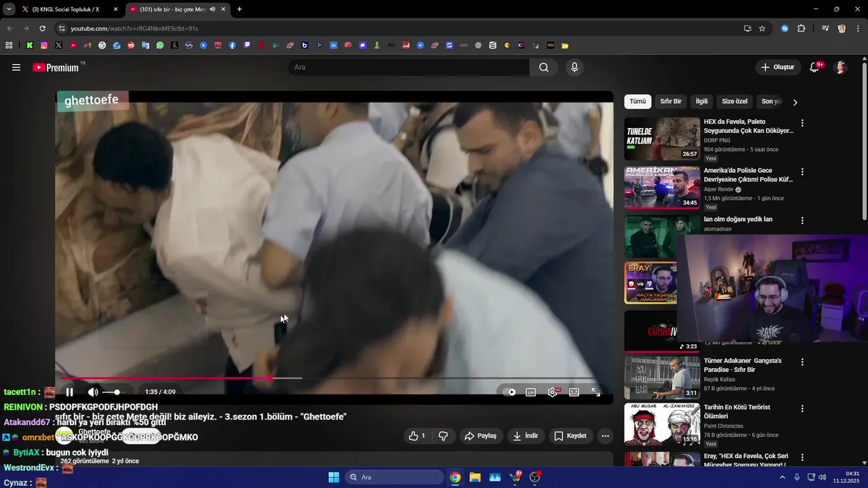Select the Size özel filter chip
The image size is (868, 488).
[x=734, y=102]
